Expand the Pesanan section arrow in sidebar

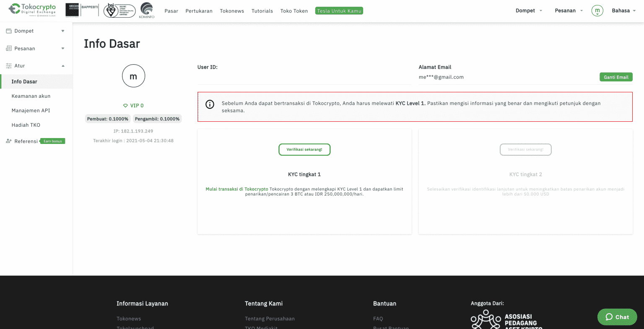pos(63,49)
